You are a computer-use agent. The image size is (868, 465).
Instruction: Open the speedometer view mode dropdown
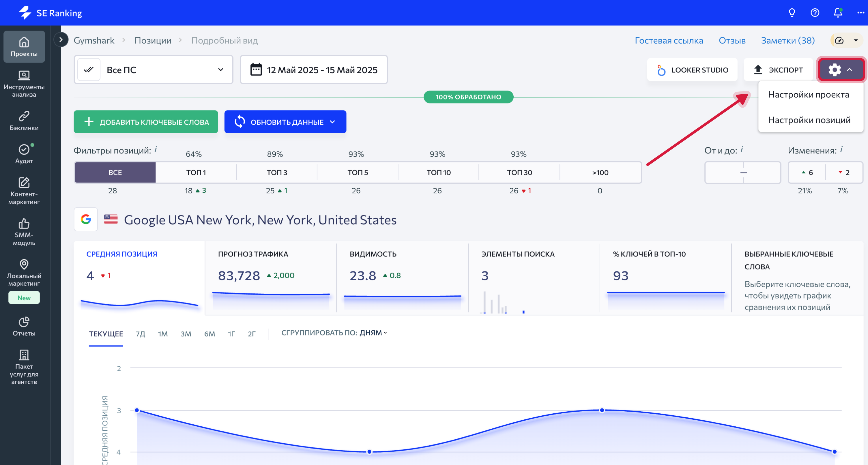coord(847,40)
